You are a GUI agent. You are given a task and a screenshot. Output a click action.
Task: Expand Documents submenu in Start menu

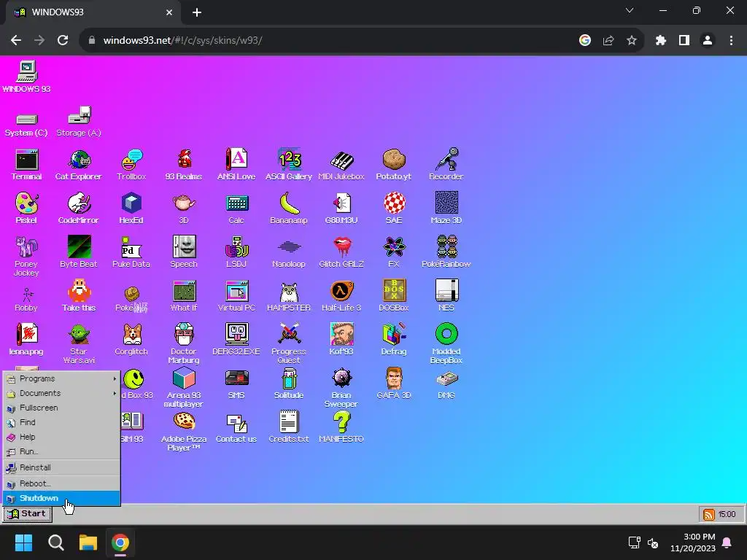click(x=61, y=393)
